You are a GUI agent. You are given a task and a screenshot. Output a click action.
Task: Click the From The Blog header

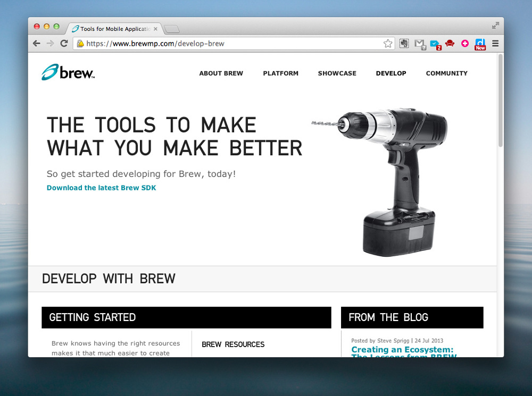(x=412, y=317)
